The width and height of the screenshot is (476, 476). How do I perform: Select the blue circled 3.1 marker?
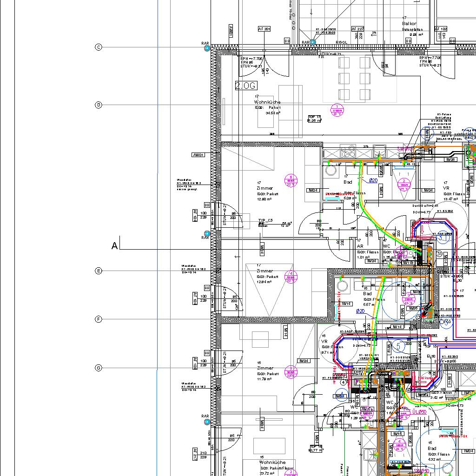[443, 238]
